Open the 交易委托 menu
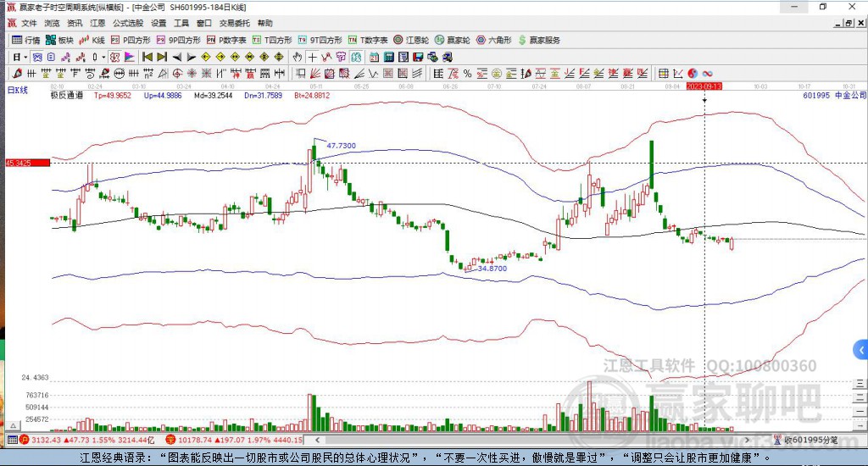 235,23
